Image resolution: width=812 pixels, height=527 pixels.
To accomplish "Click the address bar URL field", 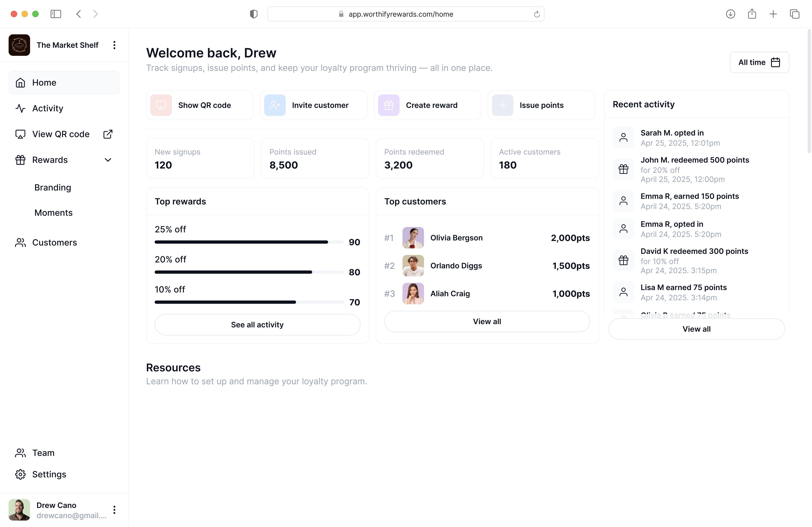I will click(406, 14).
